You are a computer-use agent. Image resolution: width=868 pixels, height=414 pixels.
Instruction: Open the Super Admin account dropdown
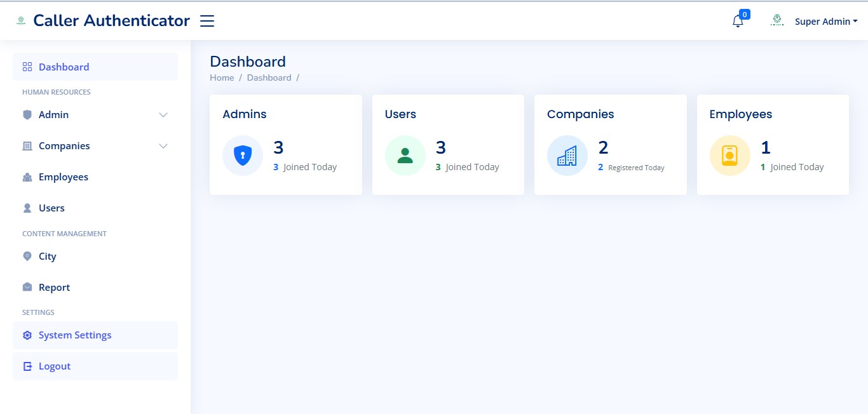point(825,22)
